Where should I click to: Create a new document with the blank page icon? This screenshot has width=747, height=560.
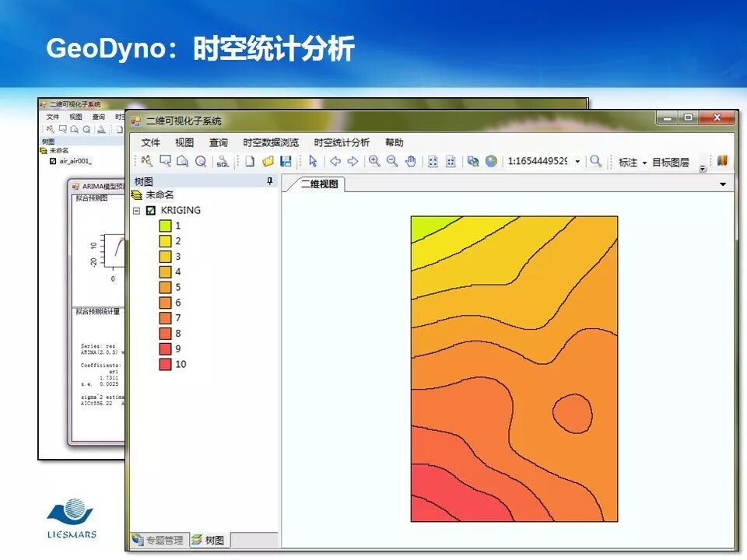(250, 161)
